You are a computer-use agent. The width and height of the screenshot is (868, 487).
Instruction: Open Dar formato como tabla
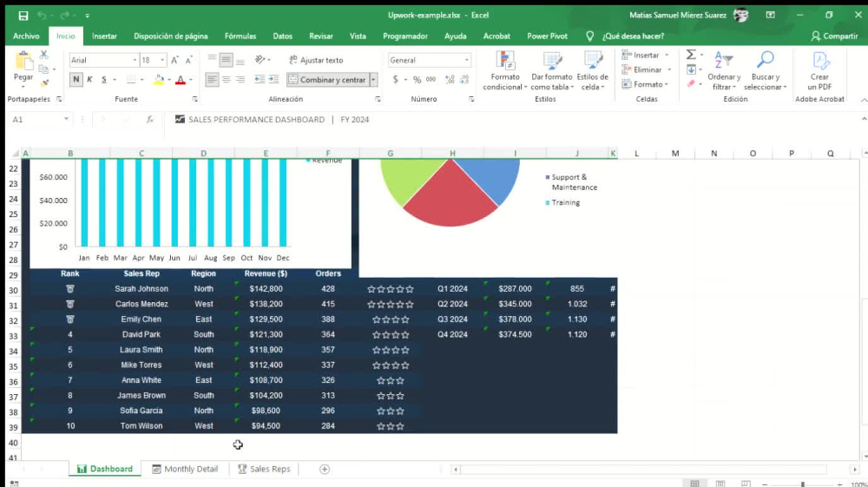[x=552, y=70]
